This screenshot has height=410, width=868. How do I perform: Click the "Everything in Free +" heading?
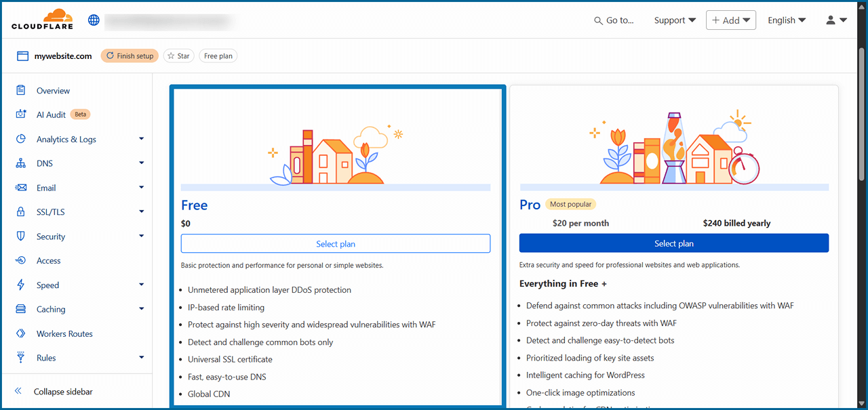[563, 284]
